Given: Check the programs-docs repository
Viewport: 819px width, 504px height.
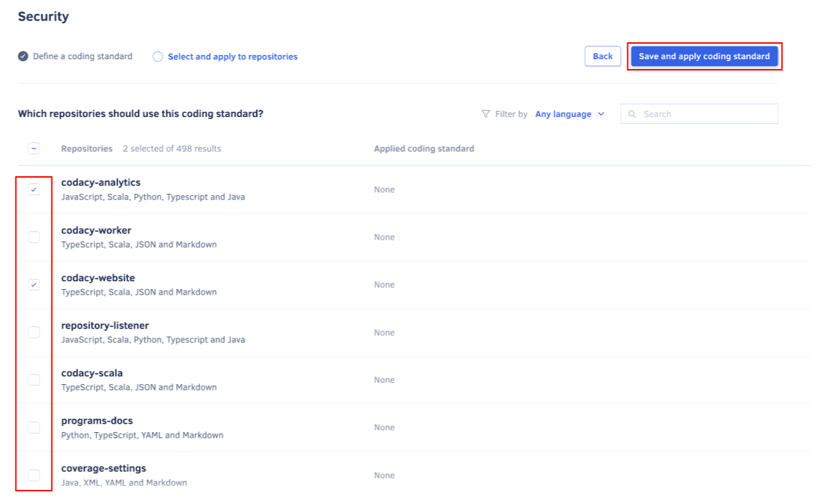Looking at the screenshot, I should (x=33, y=427).
